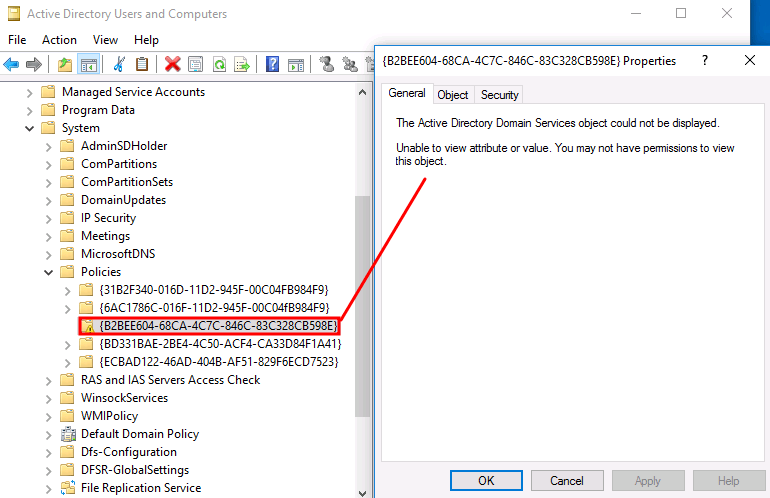Select the ComPartitionSets tree item
Image resolution: width=770 pixels, height=498 pixels.
coord(127,182)
